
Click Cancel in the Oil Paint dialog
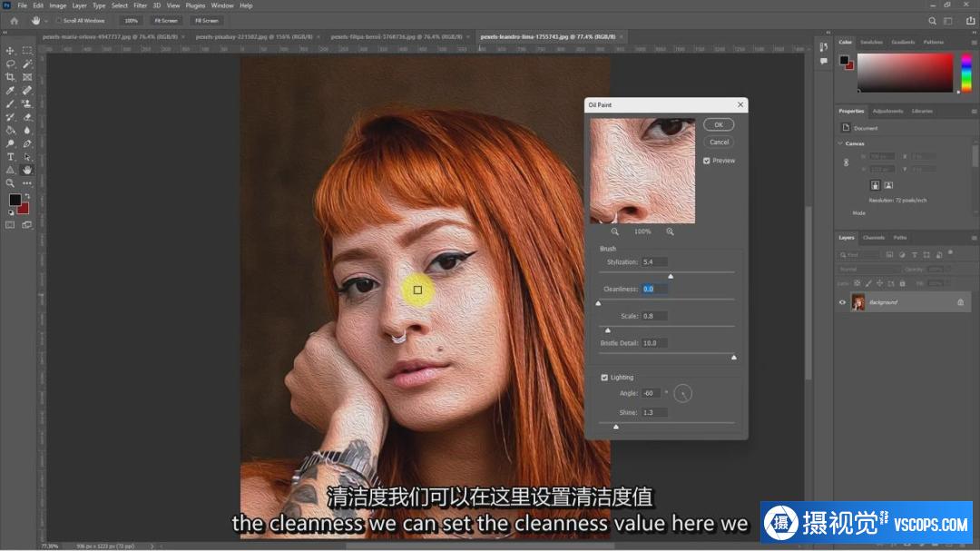(x=719, y=142)
